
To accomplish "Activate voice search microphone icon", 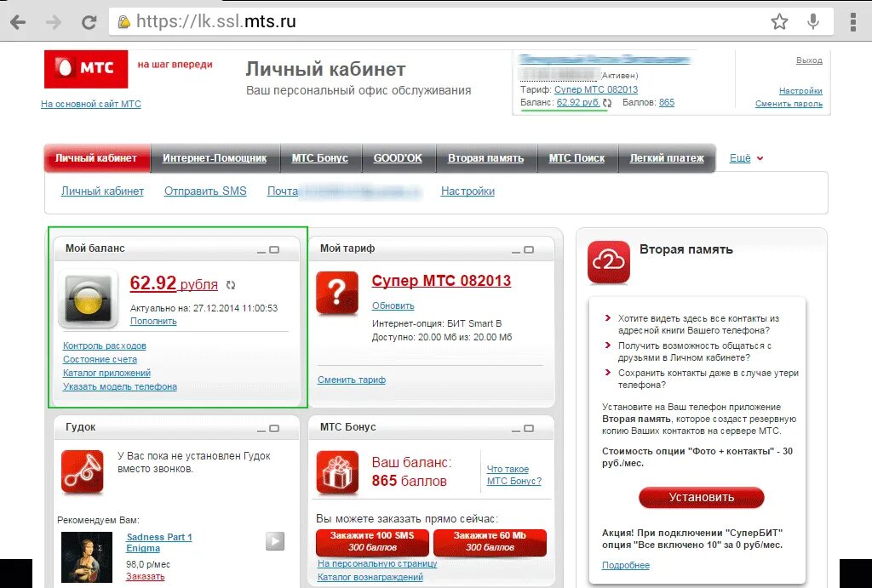I will [x=813, y=21].
